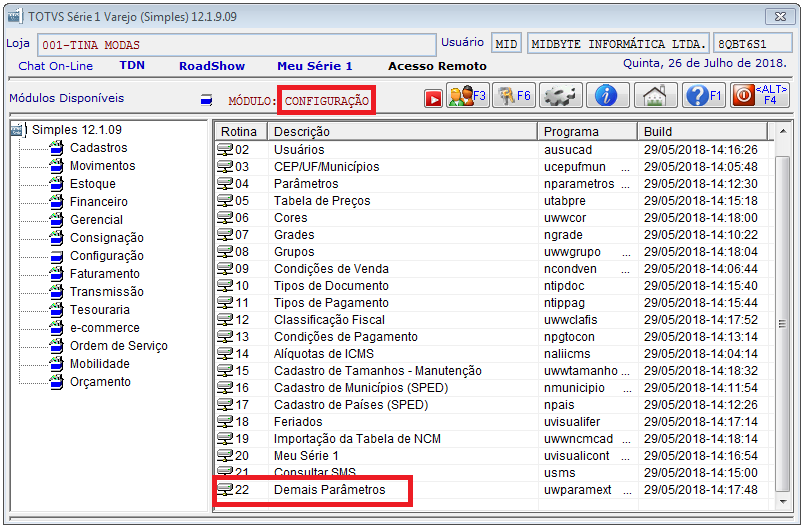Click the Loja field 001-TINA MODAS
Image resolution: width=801 pixels, height=525 pixels.
pos(237,45)
